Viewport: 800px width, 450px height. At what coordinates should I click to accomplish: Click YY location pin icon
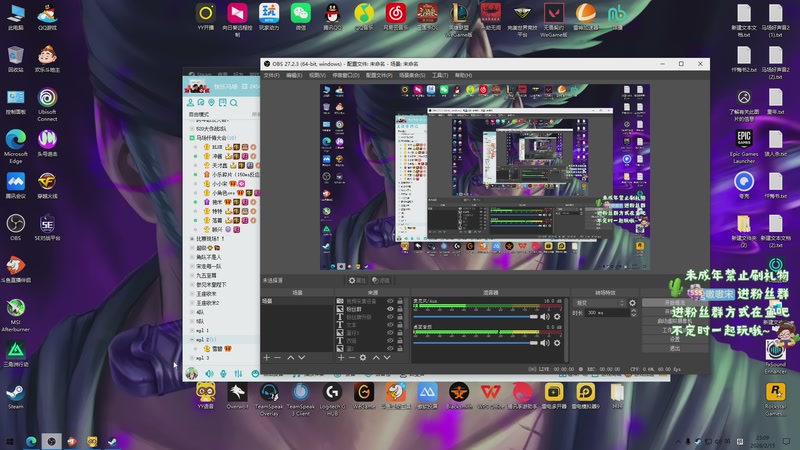(212, 103)
